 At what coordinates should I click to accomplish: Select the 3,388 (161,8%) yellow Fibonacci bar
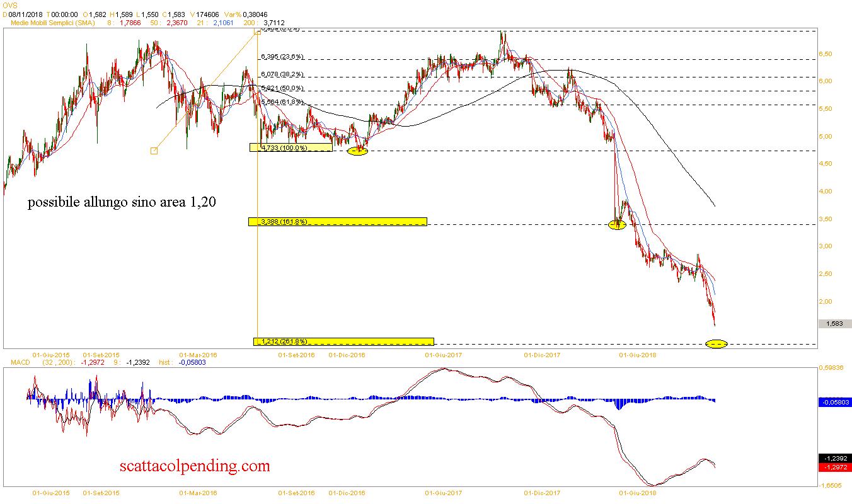point(338,222)
